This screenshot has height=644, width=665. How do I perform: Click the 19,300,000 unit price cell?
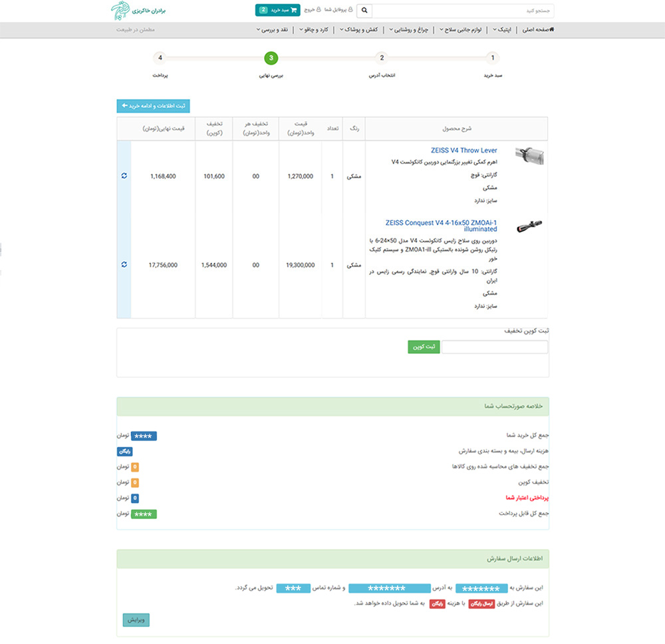(x=301, y=265)
